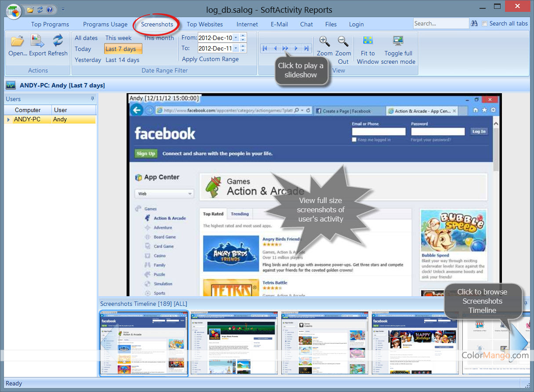Click Fit to Window
The image size is (534, 392).
click(x=368, y=50)
